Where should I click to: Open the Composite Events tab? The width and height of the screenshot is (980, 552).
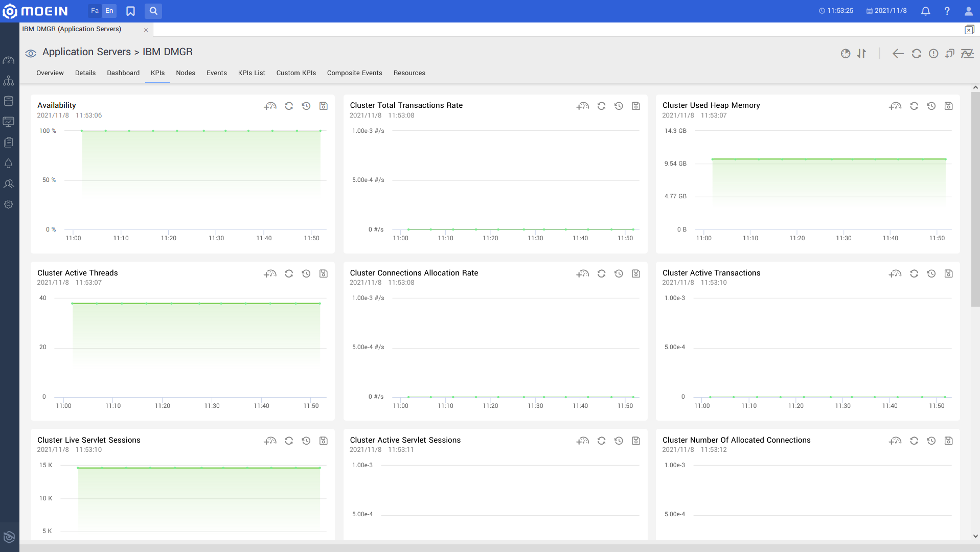355,73
